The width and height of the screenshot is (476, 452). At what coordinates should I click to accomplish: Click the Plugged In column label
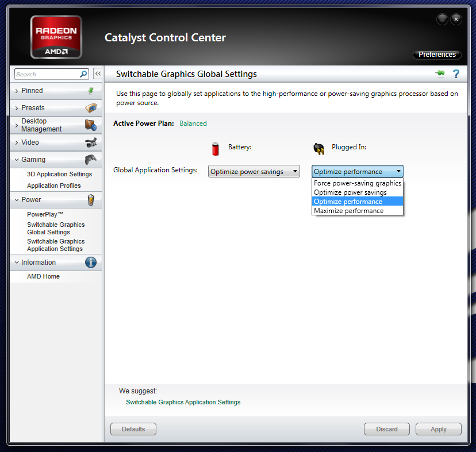coord(349,147)
